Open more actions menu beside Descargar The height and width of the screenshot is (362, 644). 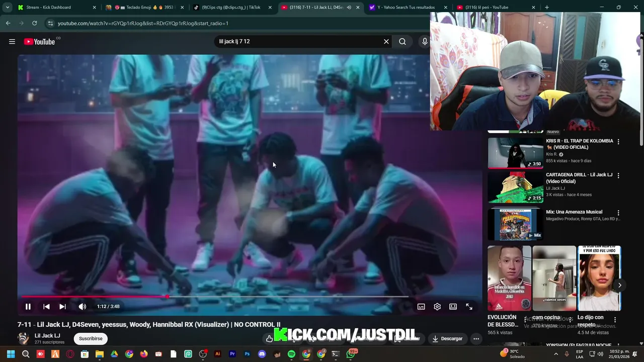pos(476,338)
